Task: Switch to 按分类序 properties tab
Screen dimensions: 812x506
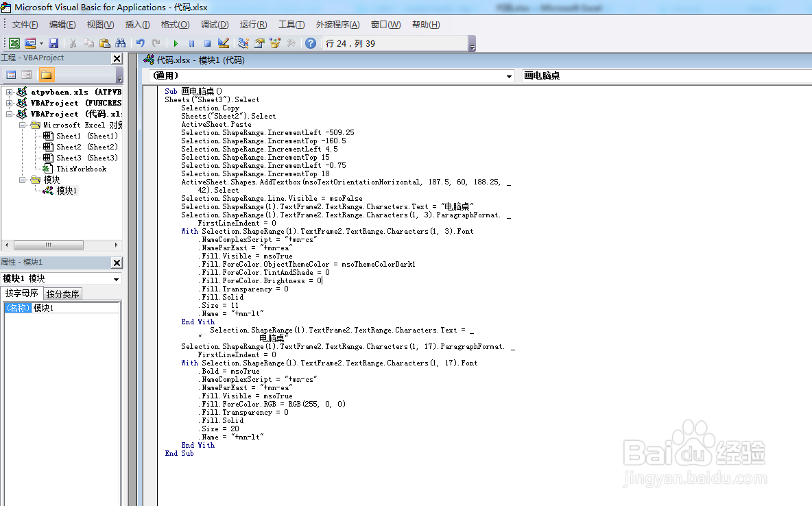Action: [x=62, y=294]
